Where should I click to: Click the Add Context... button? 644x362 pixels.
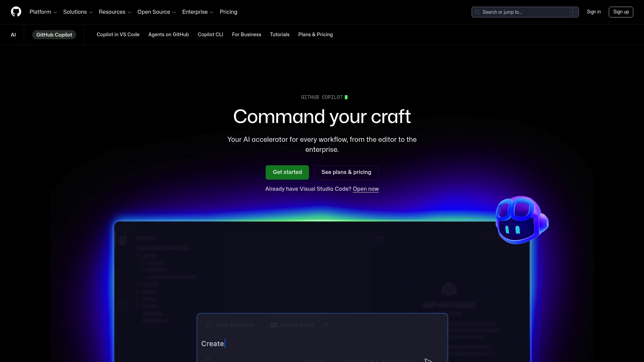(233, 325)
